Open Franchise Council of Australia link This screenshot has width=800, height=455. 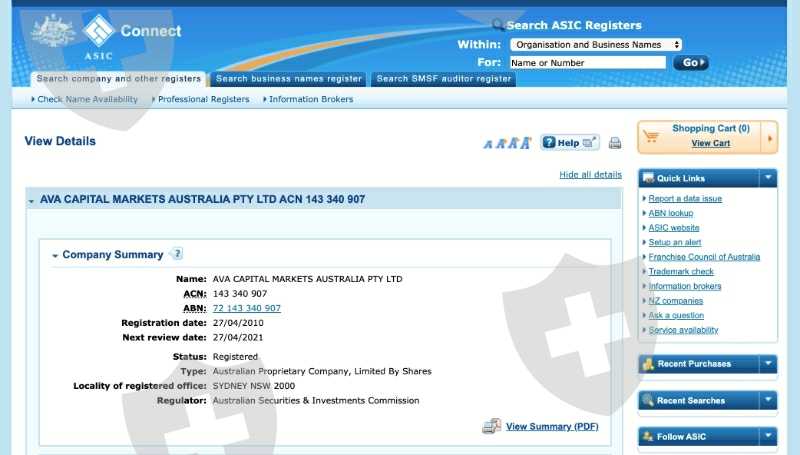(x=704, y=257)
